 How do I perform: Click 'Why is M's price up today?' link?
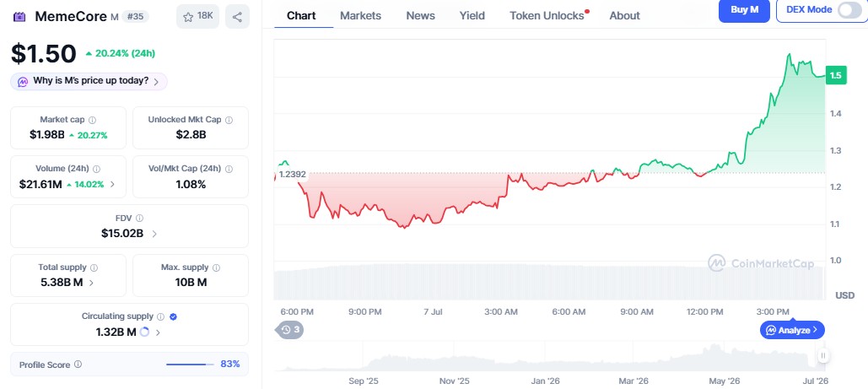[91, 81]
